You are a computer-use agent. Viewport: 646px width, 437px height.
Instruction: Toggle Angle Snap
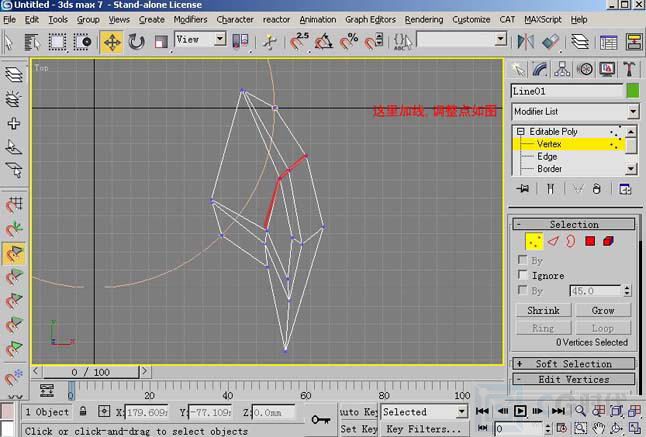point(323,41)
